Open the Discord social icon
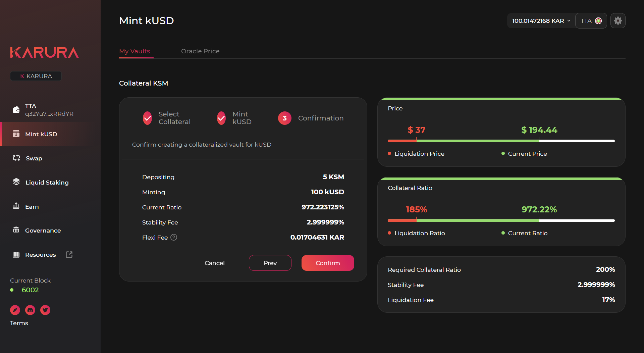Image resolution: width=644 pixels, height=353 pixels. (30, 310)
